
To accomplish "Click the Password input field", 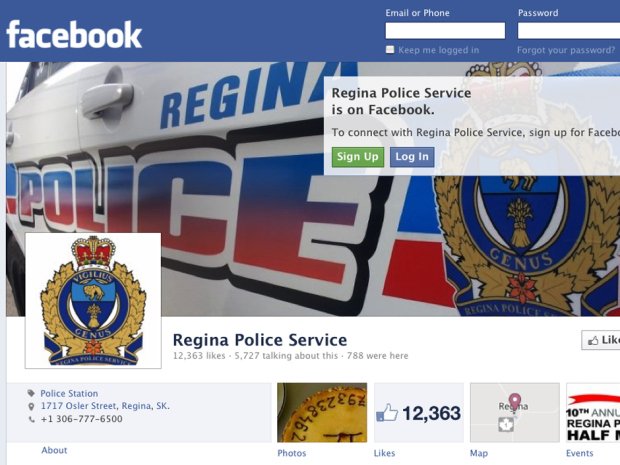I will tap(569, 31).
